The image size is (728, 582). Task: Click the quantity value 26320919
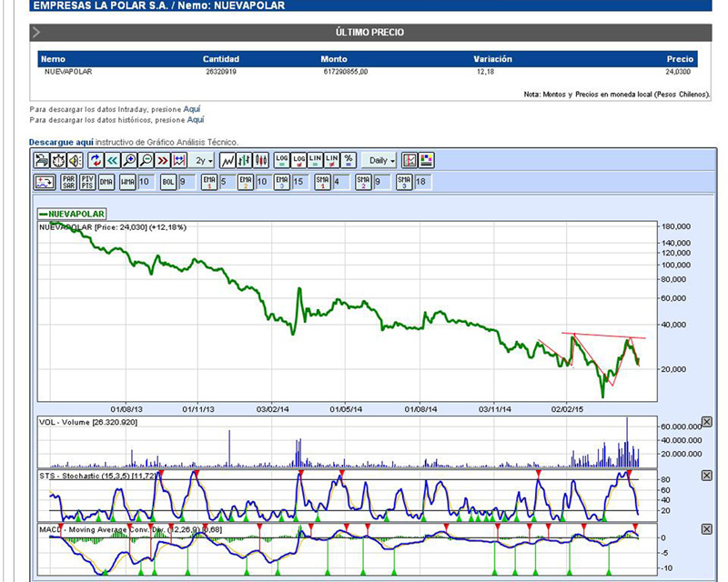(221, 72)
